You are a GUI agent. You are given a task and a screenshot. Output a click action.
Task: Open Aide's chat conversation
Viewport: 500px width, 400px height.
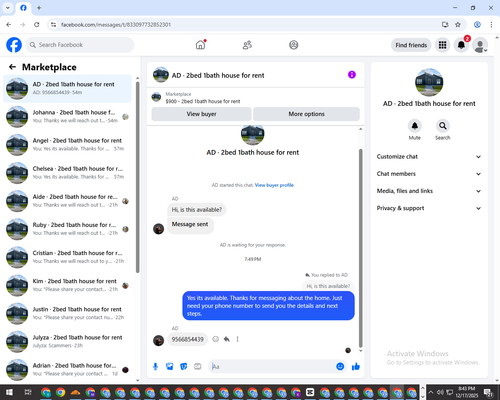tap(67, 201)
